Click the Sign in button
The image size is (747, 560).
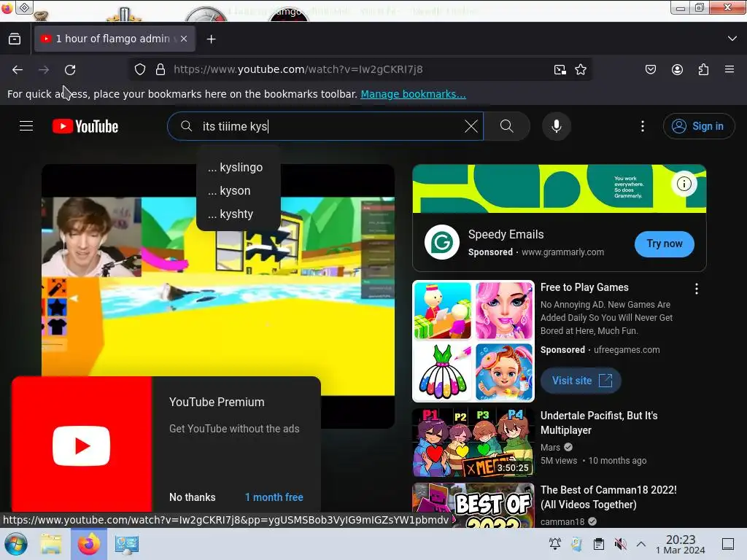(698, 126)
